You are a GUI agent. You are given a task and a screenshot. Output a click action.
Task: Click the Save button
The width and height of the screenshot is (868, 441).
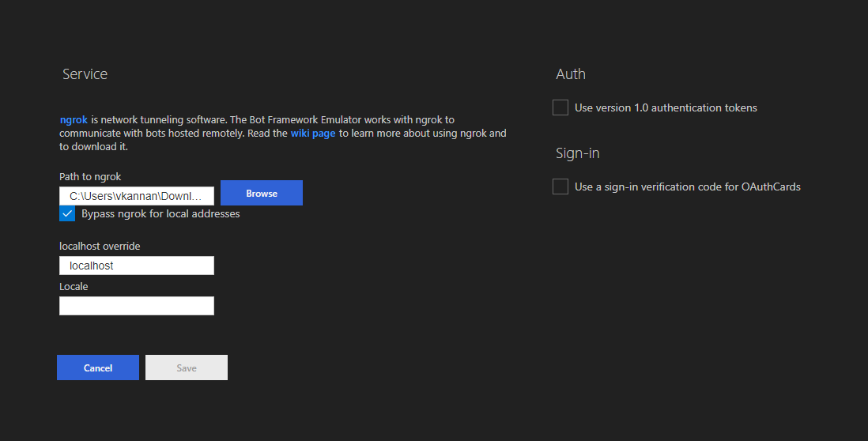click(x=187, y=367)
